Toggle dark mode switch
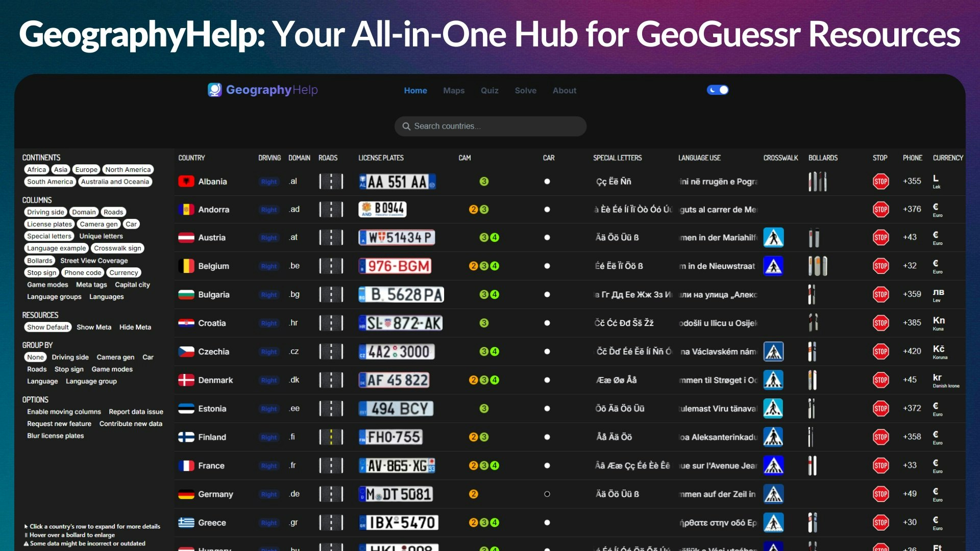Image resolution: width=980 pixels, height=551 pixels. [x=718, y=89]
